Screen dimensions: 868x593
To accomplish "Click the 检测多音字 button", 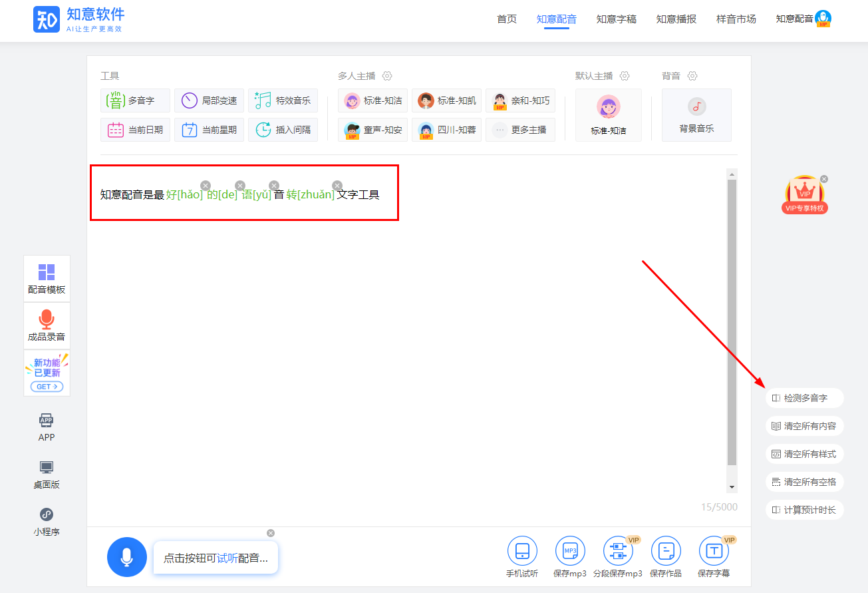I will (805, 398).
